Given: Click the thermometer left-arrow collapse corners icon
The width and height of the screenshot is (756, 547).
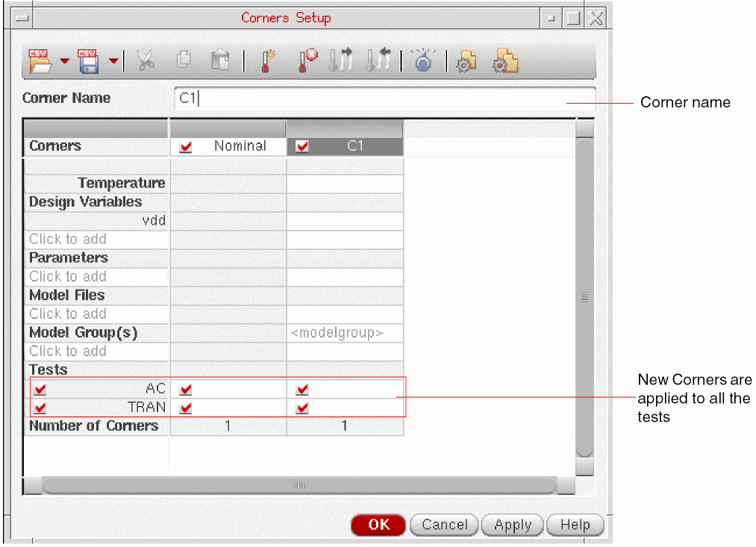Looking at the screenshot, I should (x=378, y=60).
